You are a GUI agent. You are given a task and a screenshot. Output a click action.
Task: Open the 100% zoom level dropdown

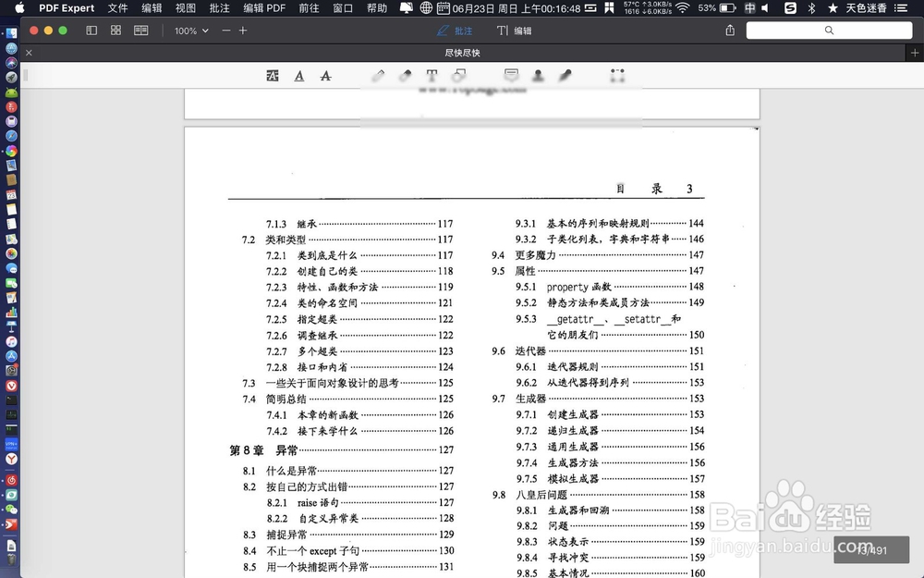(191, 31)
